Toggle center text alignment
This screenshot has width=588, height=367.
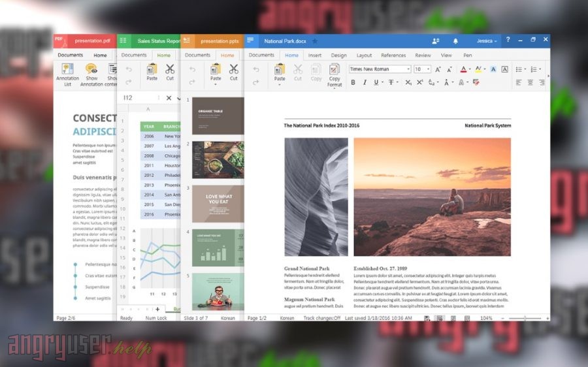(x=530, y=82)
